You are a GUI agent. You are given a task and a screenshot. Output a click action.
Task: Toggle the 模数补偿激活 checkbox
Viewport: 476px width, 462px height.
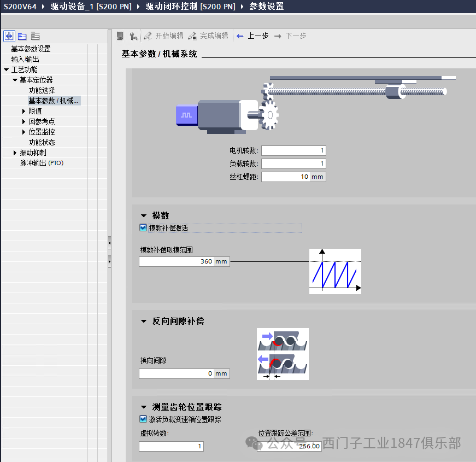[x=143, y=227]
